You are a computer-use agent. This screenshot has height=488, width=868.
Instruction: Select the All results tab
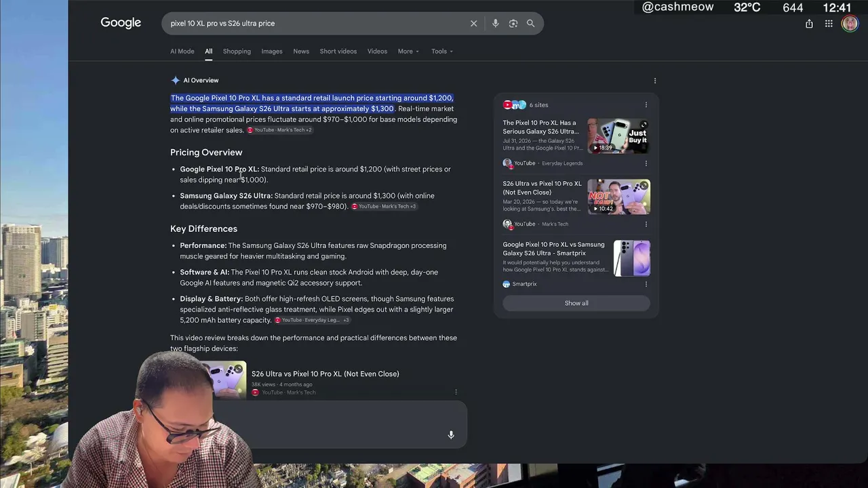pyautogui.click(x=209, y=52)
